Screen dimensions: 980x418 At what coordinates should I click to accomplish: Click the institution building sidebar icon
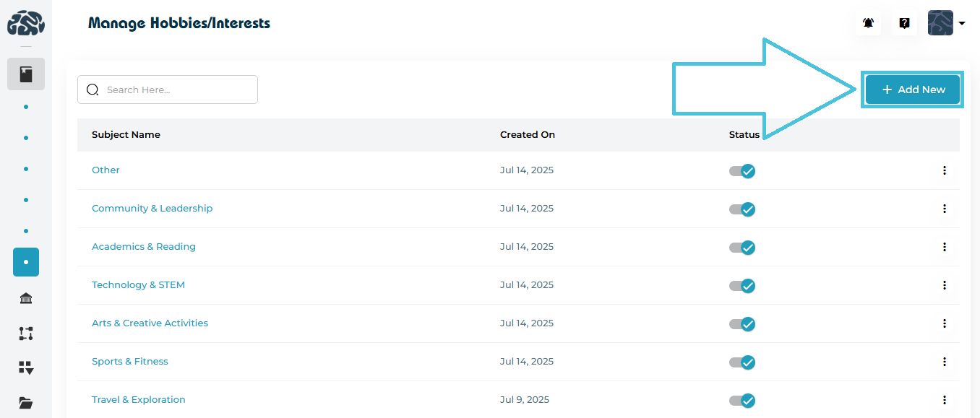(x=26, y=299)
